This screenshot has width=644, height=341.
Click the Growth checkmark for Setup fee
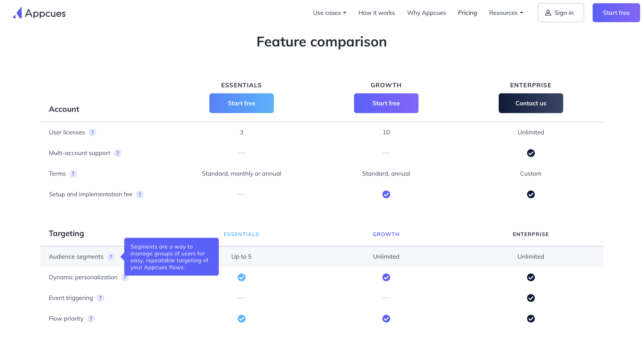(386, 194)
